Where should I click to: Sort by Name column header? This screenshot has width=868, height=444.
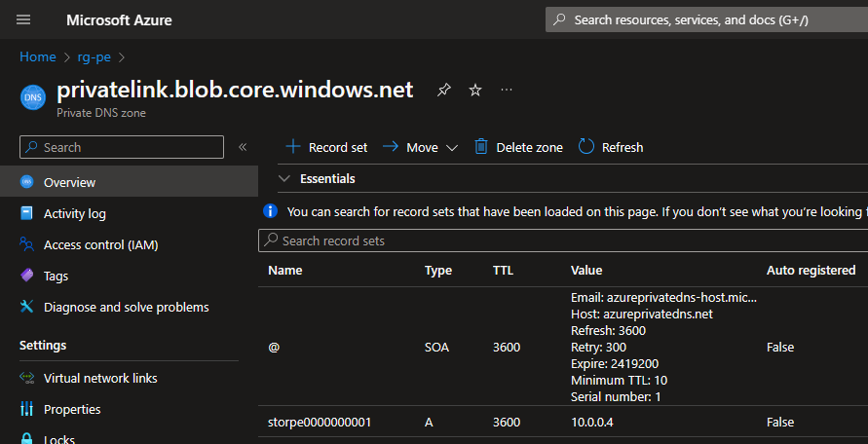pyautogui.click(x=285, y=270)
